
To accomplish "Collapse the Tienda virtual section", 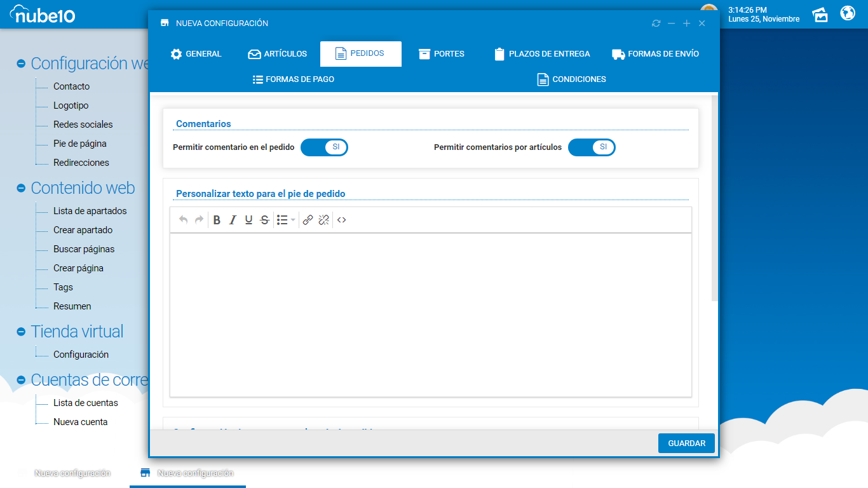I will coord(21,332).
